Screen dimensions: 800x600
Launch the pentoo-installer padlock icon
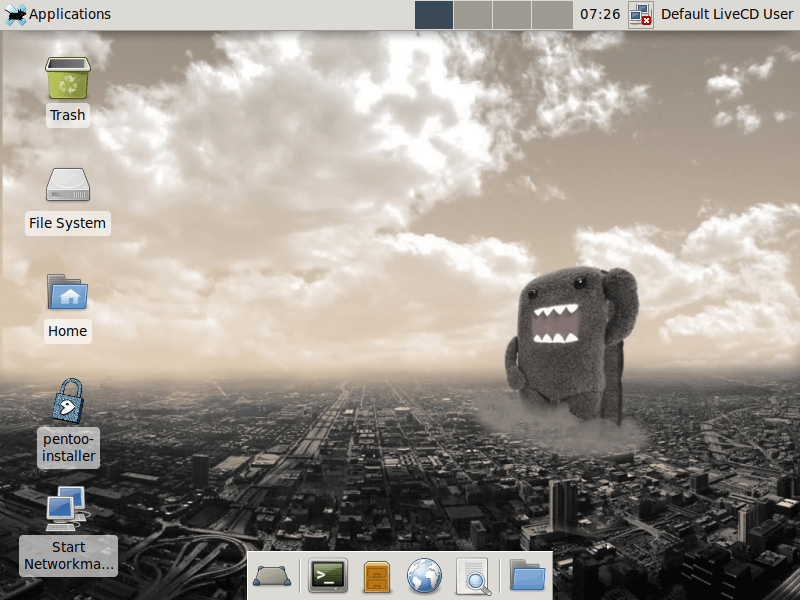68,400
